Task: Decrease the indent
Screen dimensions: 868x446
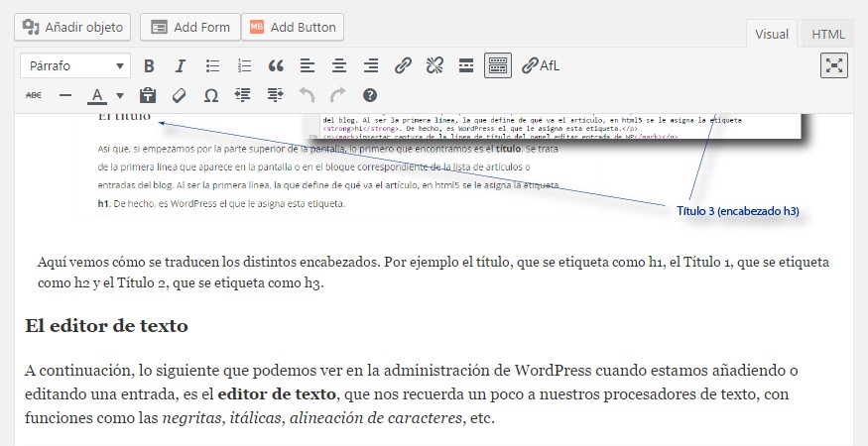Action: tap(242, 95)
